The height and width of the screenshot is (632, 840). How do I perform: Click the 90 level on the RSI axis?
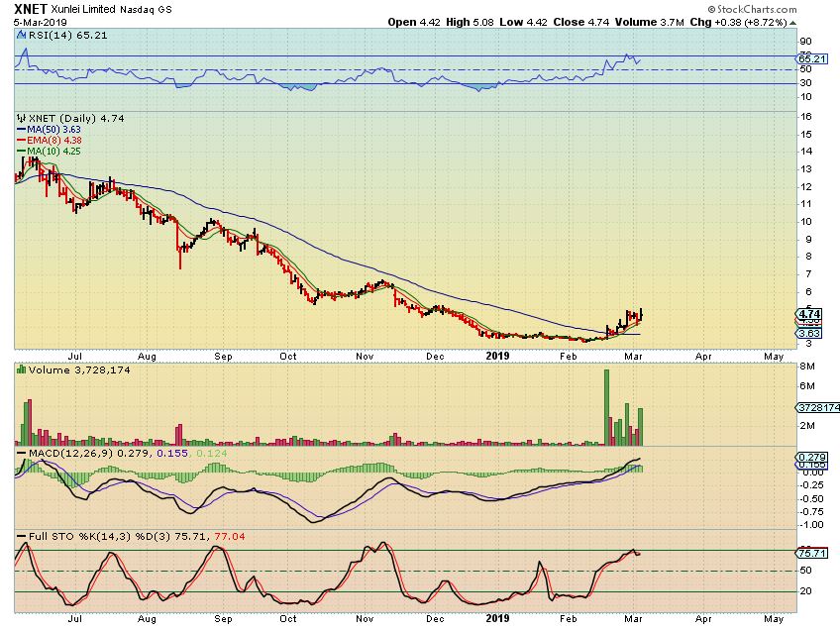click(x=805, y=42)
